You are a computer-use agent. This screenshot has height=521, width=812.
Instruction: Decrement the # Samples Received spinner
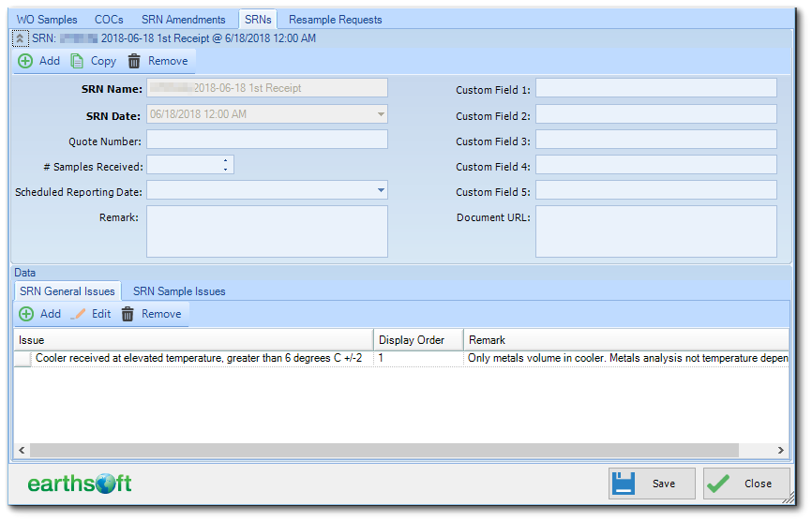pos(225,169)
